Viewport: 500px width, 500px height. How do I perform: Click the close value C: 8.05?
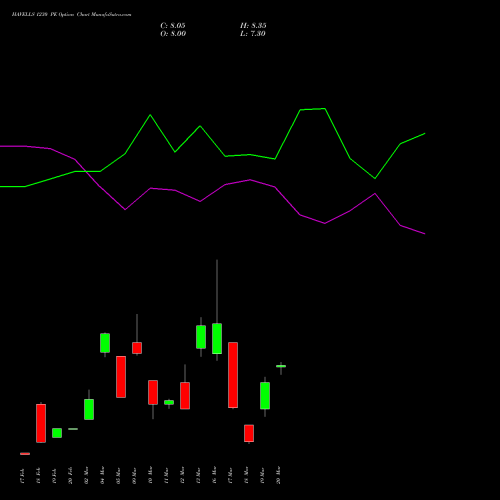point(173,26)
